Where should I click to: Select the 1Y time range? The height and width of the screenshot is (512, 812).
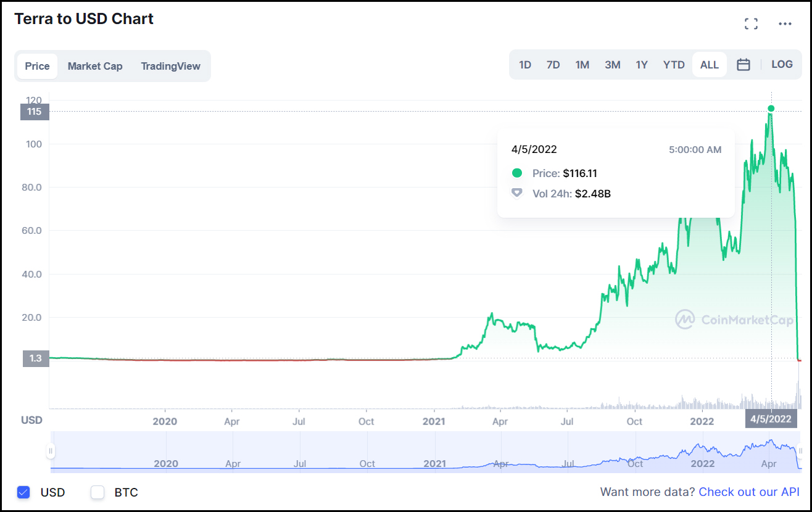[642, 64]
